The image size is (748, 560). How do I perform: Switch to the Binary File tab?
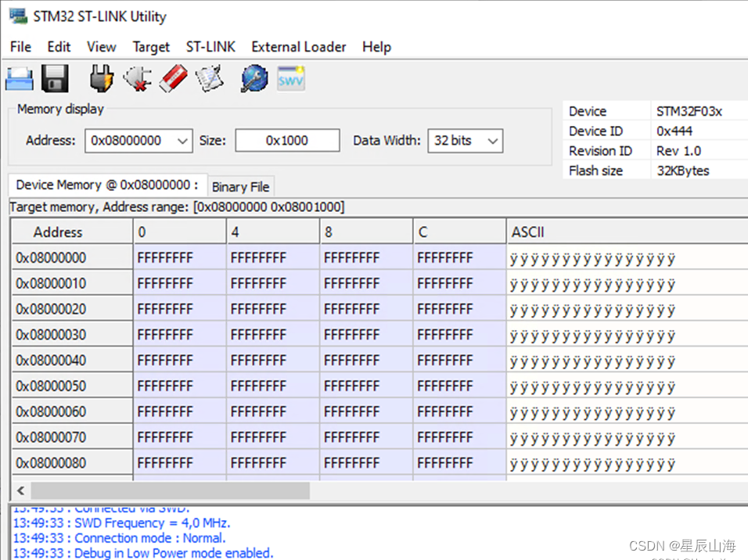click(x=240, y=187)
